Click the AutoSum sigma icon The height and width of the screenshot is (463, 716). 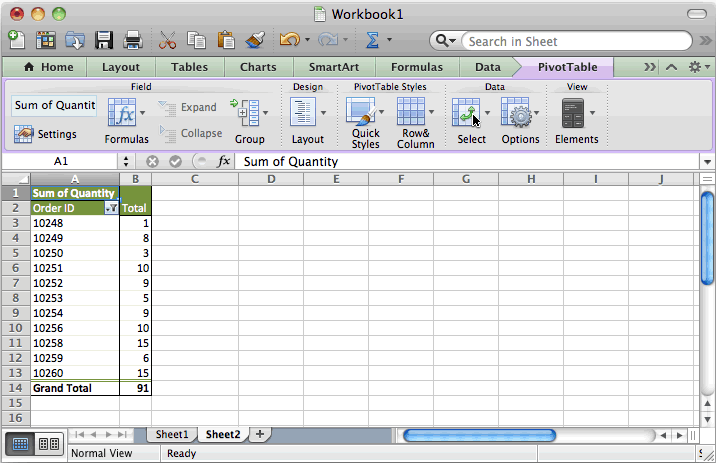pos(373,40)
